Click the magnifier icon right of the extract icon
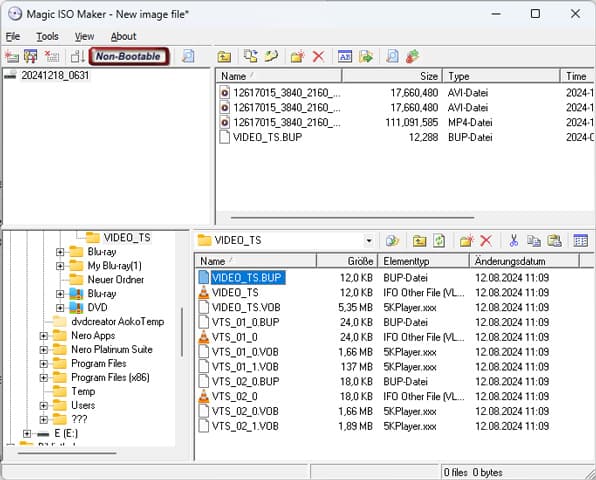Viewport: 596px width, 480px height. [392, 57]
